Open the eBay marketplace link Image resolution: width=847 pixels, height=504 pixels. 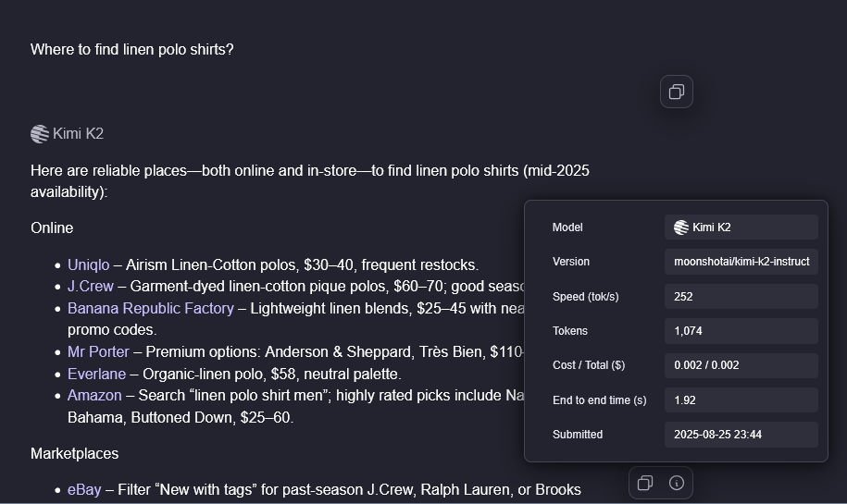(84, 489)
